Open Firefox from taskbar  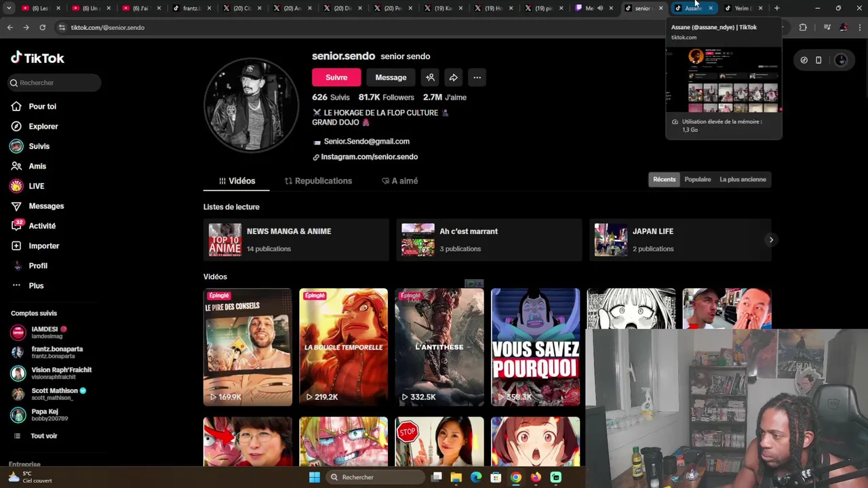pos(536,477)
